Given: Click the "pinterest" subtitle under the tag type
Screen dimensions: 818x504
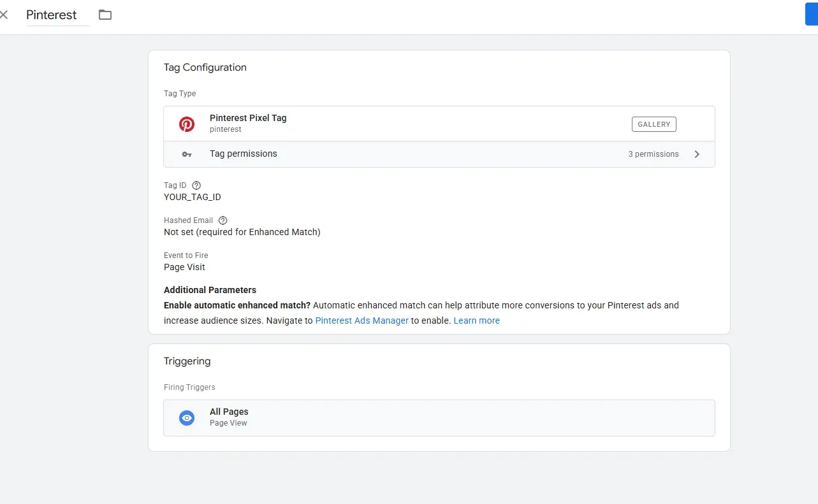Looking at the screenshot, I should click(x=226, y=129).
